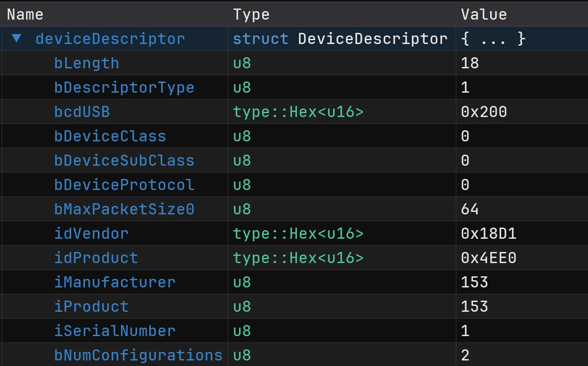
Task: Collapse the deviceDescriptor tree node
Action: [x=17, y=38]
